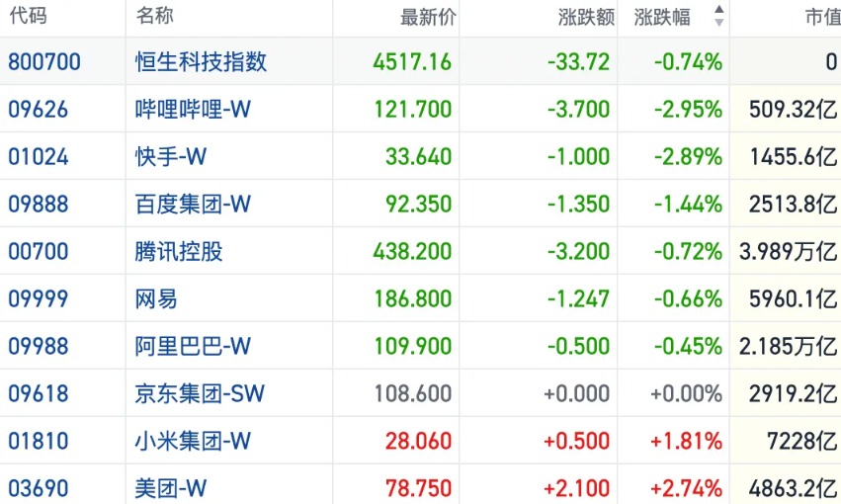Sort by the 涨跌额 column header
The image size is (841, 504).
(x=586, y=17)
